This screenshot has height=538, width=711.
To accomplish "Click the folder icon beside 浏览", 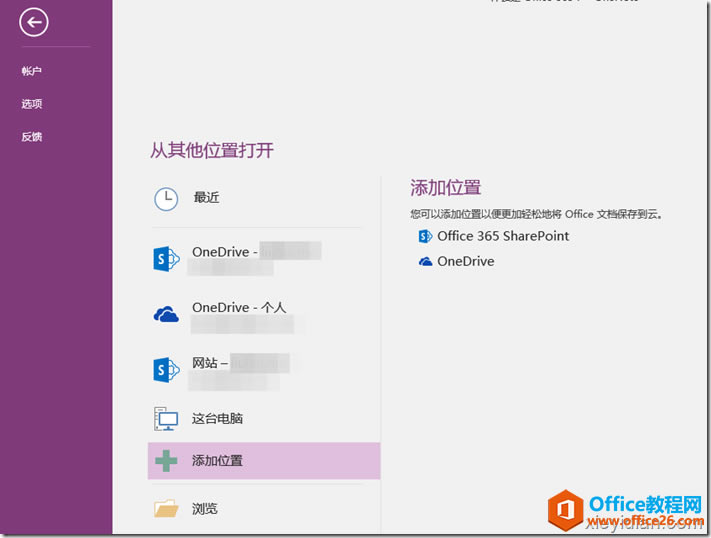I will tap(166, 509).
